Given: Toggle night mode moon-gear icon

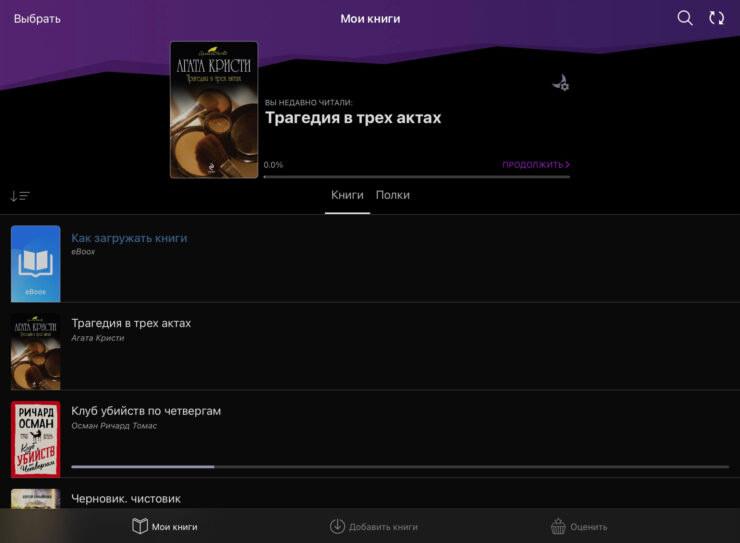Looking at the screenshot, I should click(x=561, y=83).
